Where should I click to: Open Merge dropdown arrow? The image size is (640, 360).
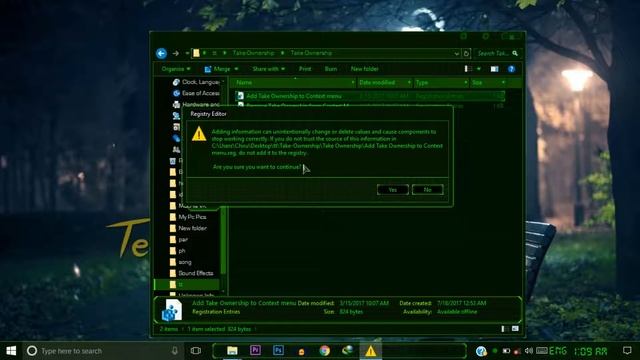(x=236, y=69)
